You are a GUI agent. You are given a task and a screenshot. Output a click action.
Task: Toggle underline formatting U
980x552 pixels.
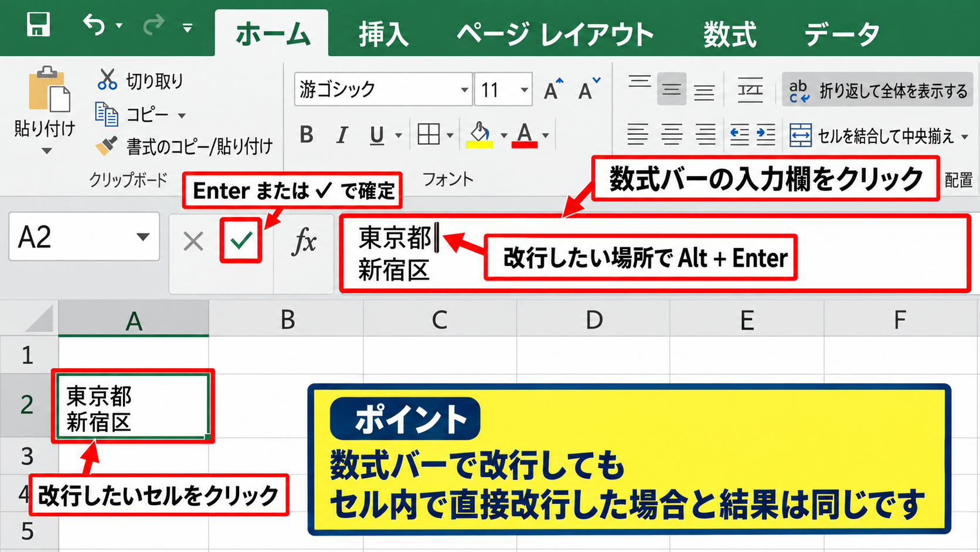click(x=377, y=136)
